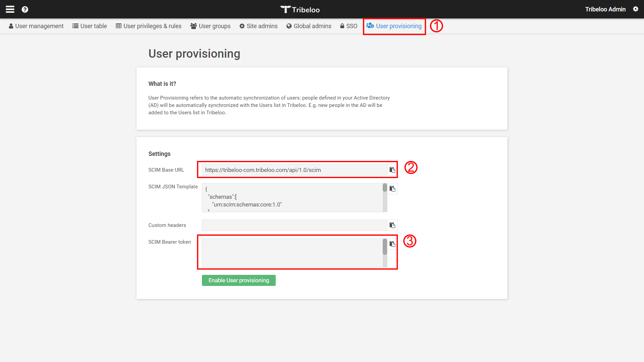Click the help question mark icon

(25, 8)
